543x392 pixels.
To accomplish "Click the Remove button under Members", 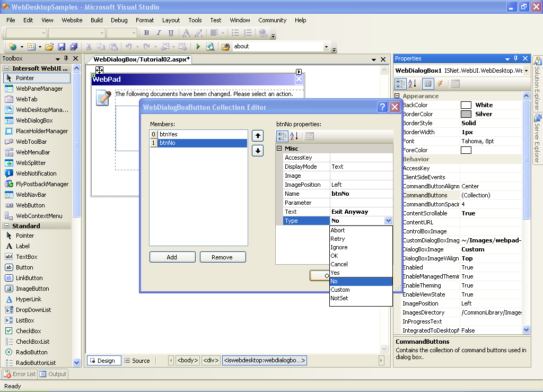I will pyautogui.click(x=222, y=257).
